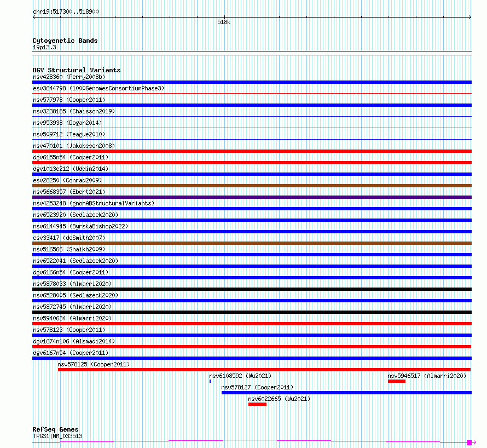Click the tiny blue nsv6108592 marker
Screen dimensions: 487x448
click(210, 381)
